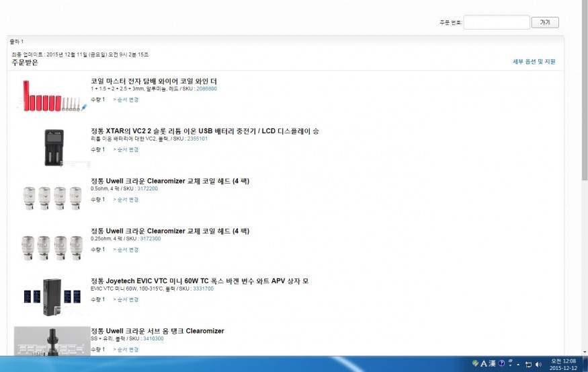The image size is (588, 372).
Task: Click the network icon in system tray
Action: pyautogui.click(x=528, y=365)
